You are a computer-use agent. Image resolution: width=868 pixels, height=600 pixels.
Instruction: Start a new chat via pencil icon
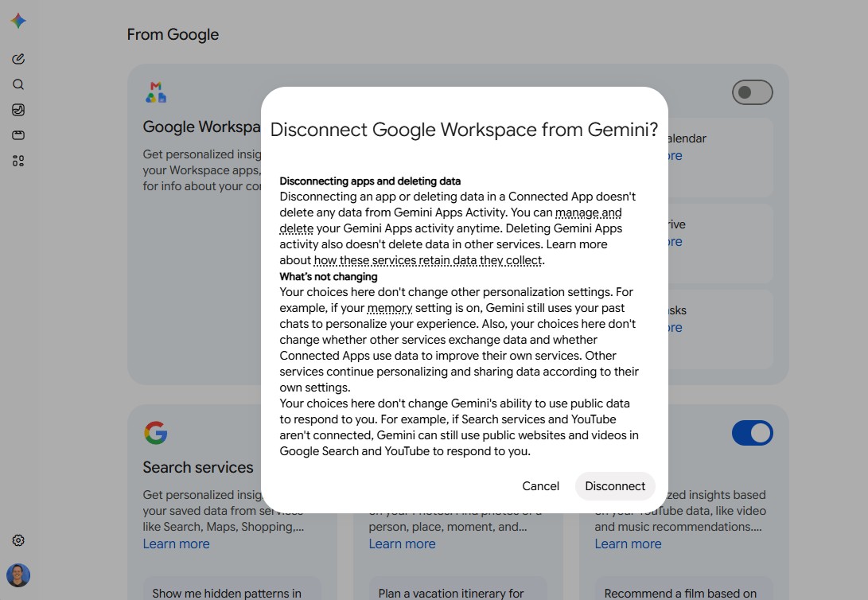tap(18, 59)
